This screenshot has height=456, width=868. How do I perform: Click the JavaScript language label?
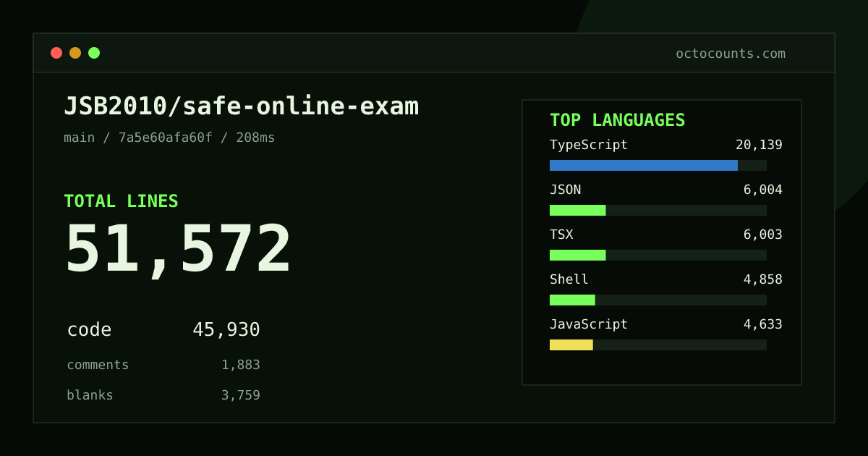click(589, 324)
